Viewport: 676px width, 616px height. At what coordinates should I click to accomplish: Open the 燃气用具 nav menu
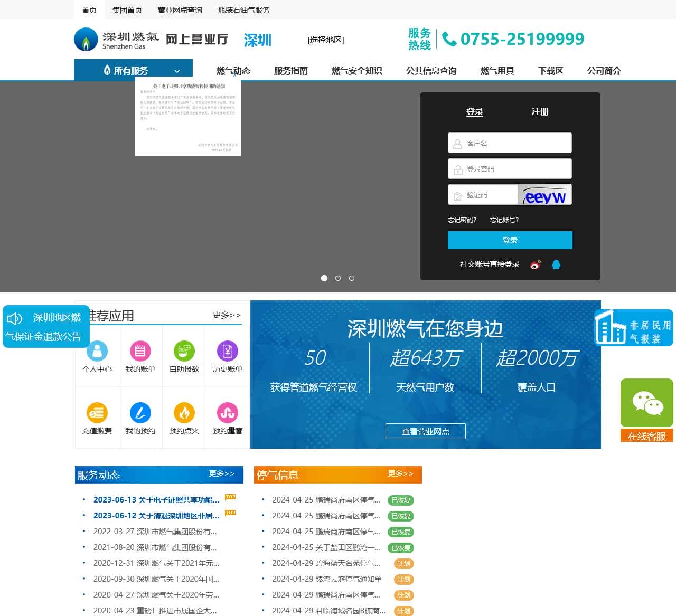click(x=497, y=71)
